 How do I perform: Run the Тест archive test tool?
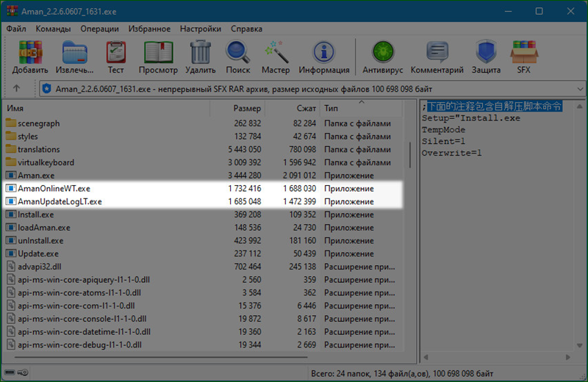(x=116, y=52)
